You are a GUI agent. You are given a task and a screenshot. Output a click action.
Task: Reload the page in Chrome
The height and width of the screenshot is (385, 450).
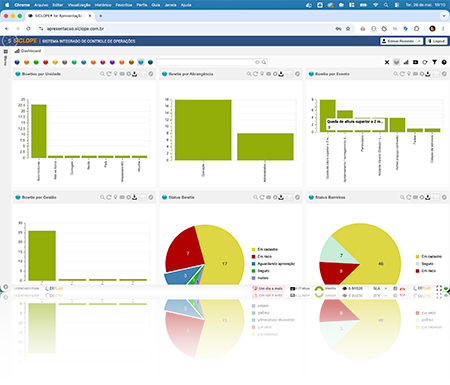(x=28, y=29)
